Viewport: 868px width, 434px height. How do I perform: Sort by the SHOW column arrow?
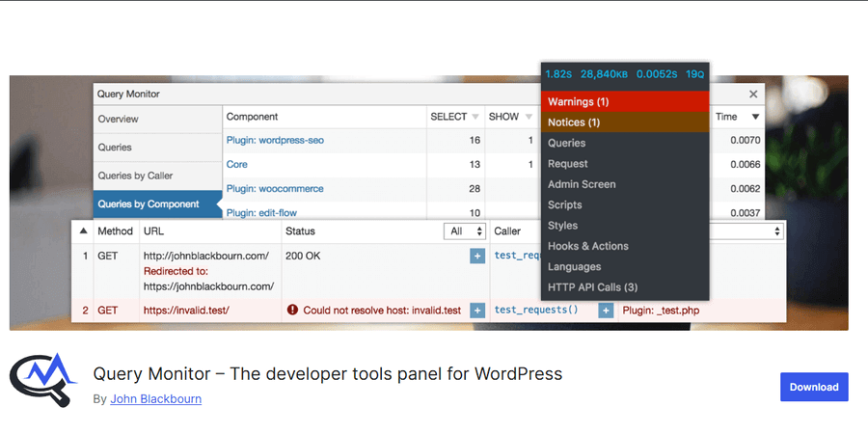(529, 117)
